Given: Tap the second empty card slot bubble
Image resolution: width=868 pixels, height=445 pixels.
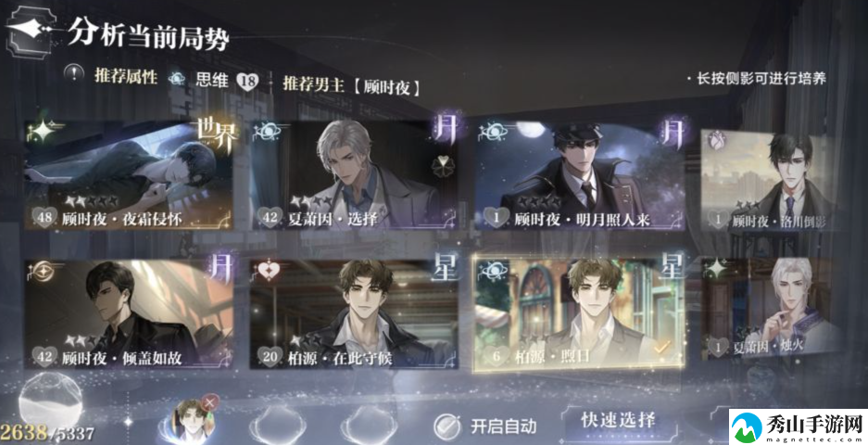Looking at the screenshot, I should [278, 425].
